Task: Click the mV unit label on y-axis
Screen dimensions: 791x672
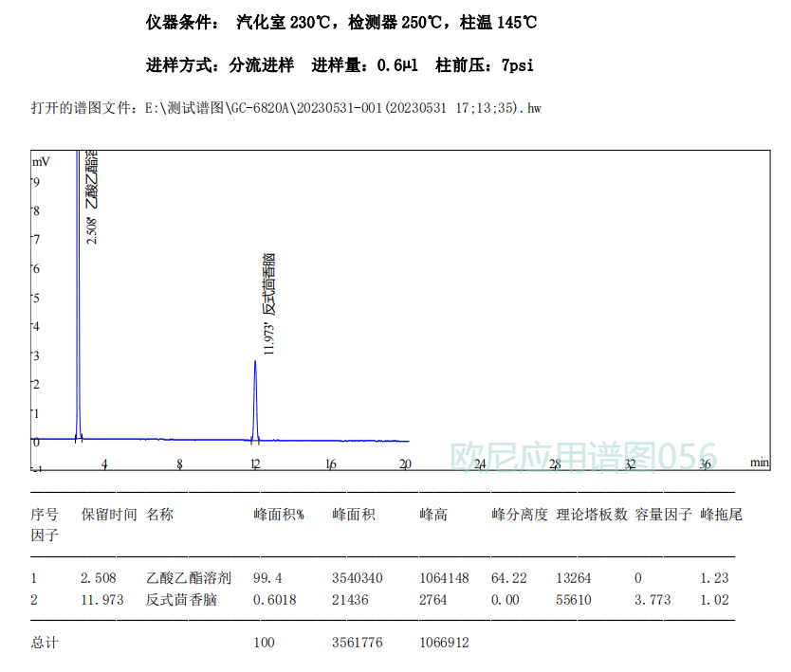Action: pos(40,161)
